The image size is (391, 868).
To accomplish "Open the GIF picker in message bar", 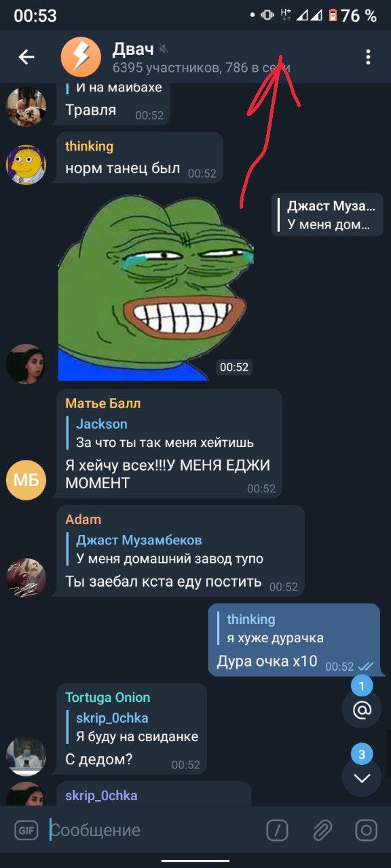I will [x=26, y=830].
